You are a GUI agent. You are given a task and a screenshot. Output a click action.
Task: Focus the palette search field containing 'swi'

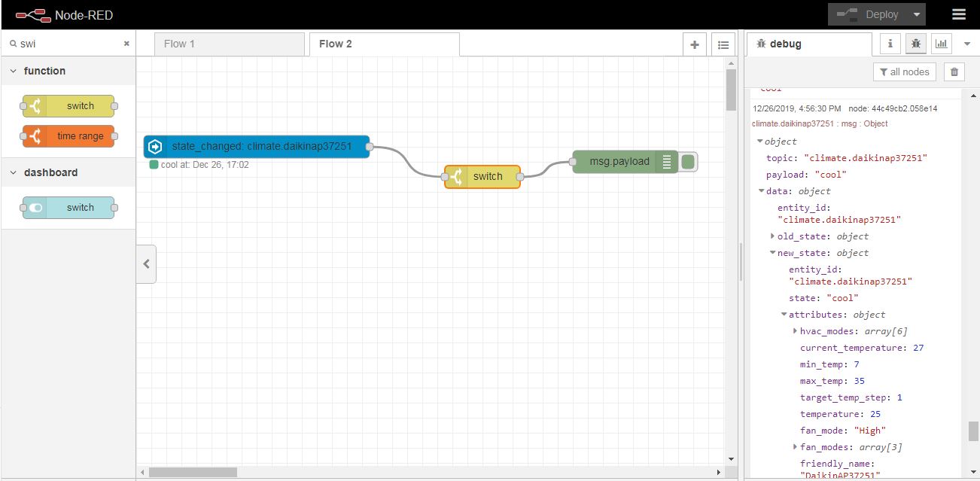(x=69, y=44)
